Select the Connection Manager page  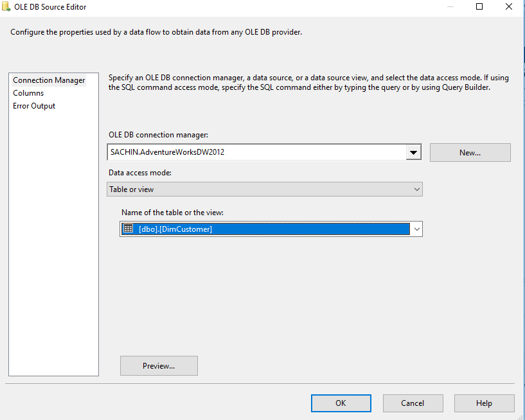49,80
